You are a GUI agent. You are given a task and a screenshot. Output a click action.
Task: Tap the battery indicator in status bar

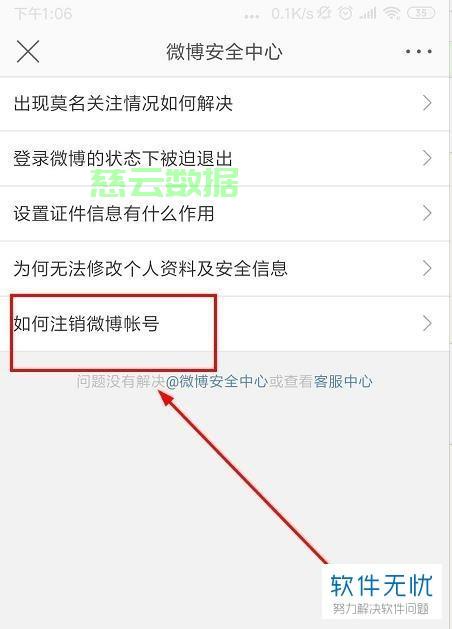421,13
